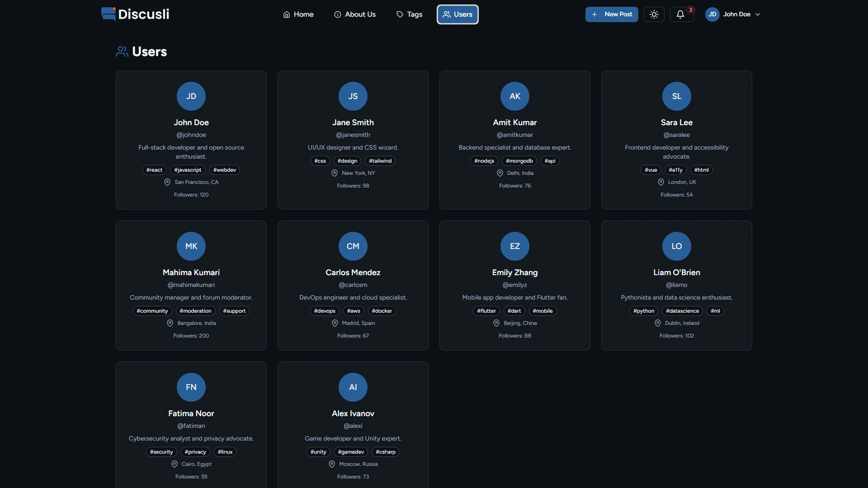Click the @emilyz handle
This screenshot has width=868, height=488.
point(515,285)
